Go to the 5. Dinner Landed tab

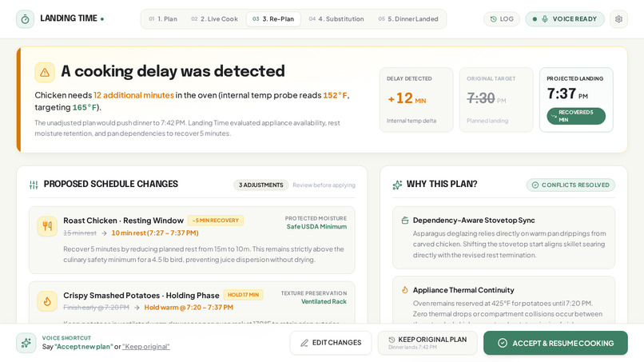[x=408, y=19]
